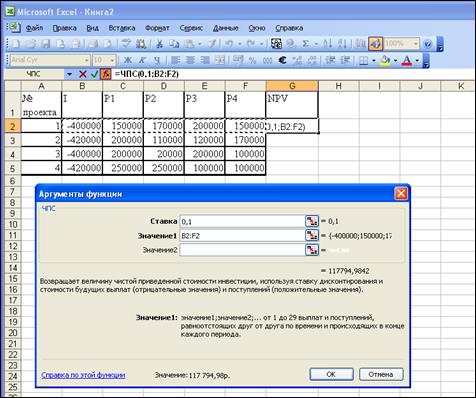
Task: Click into the Значение1 input field
Action: [242, 236]
